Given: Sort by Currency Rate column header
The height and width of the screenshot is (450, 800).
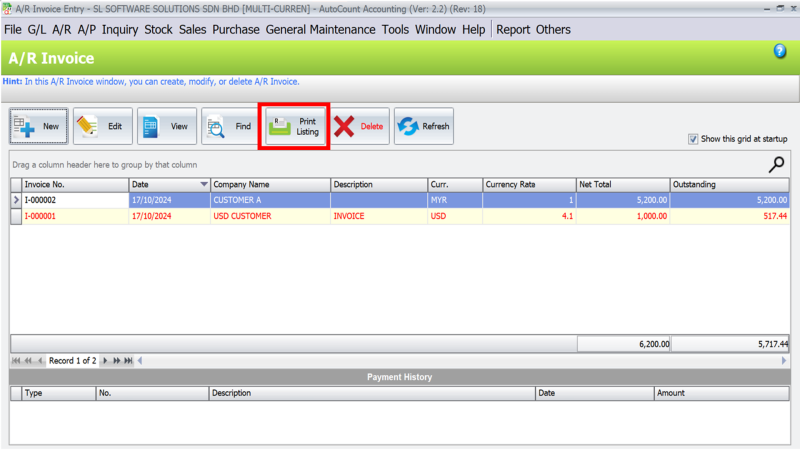Looking at the screenshot, I should (x=529, y=184).
